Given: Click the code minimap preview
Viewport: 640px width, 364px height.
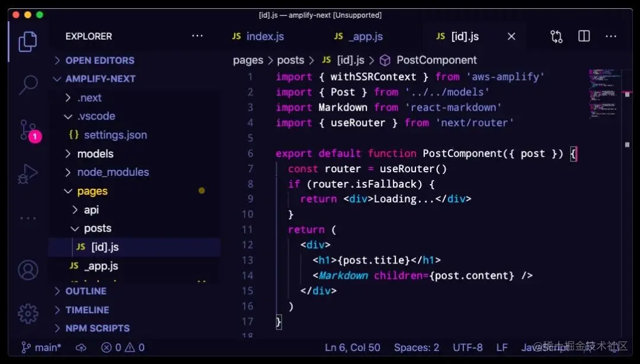Looking at the screenshot, I should 603,94.
